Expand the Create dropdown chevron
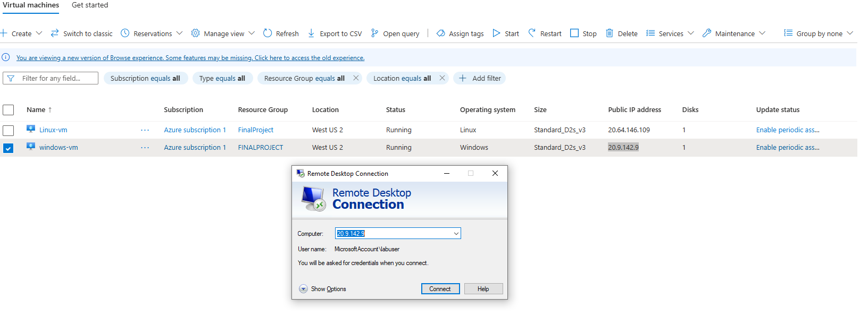This screenshot has height=315, width=868. [x=39, y=33]
